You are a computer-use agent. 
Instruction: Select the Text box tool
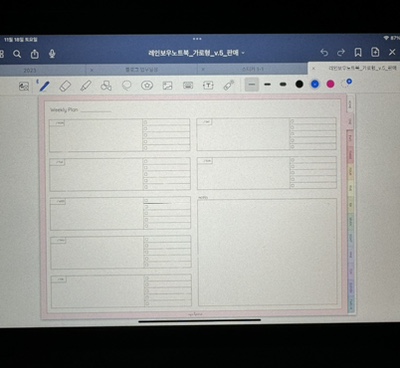(x=208, y=86)
